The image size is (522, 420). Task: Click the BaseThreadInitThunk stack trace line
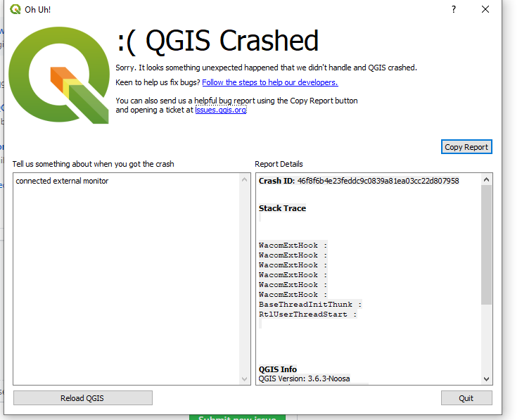[x=310, y=304]
